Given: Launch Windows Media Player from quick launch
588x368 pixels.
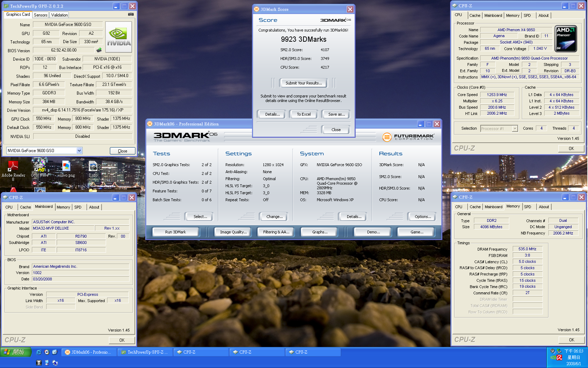Looking at the screenshot, I should point(47,352).
